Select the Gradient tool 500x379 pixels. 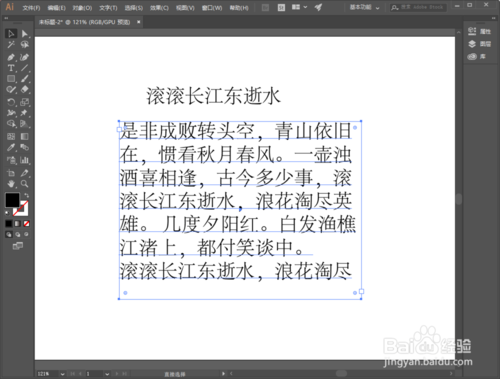tap(24, 137)
